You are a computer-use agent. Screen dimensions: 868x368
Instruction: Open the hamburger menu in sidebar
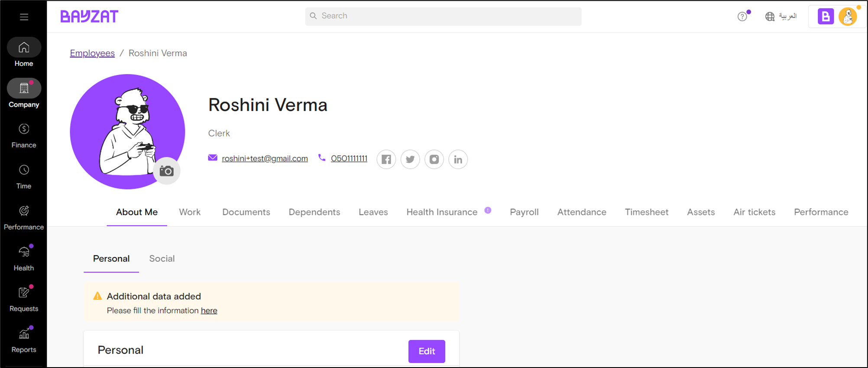point(24,17)
